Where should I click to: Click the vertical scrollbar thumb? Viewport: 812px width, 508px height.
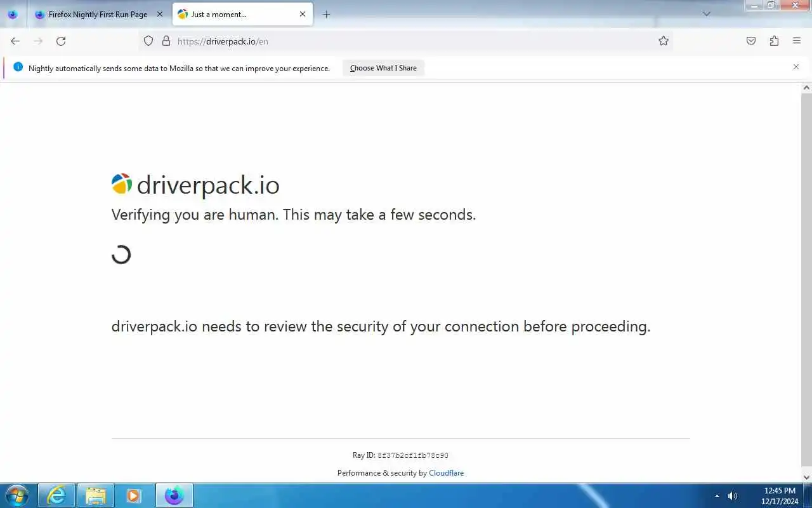tap(806, 279)
